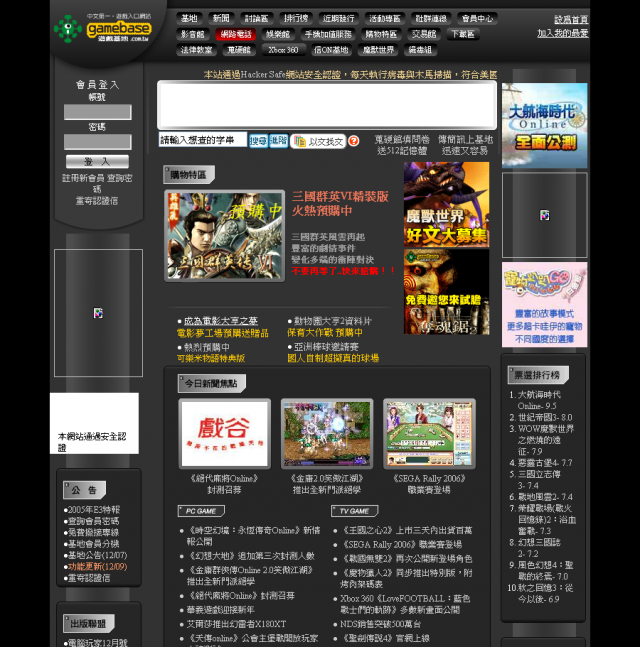Click the 搜尋 search button
Image resolution: width=640 pixels, height=648 pixels.
pyautogui.click(x=258, y=141)
